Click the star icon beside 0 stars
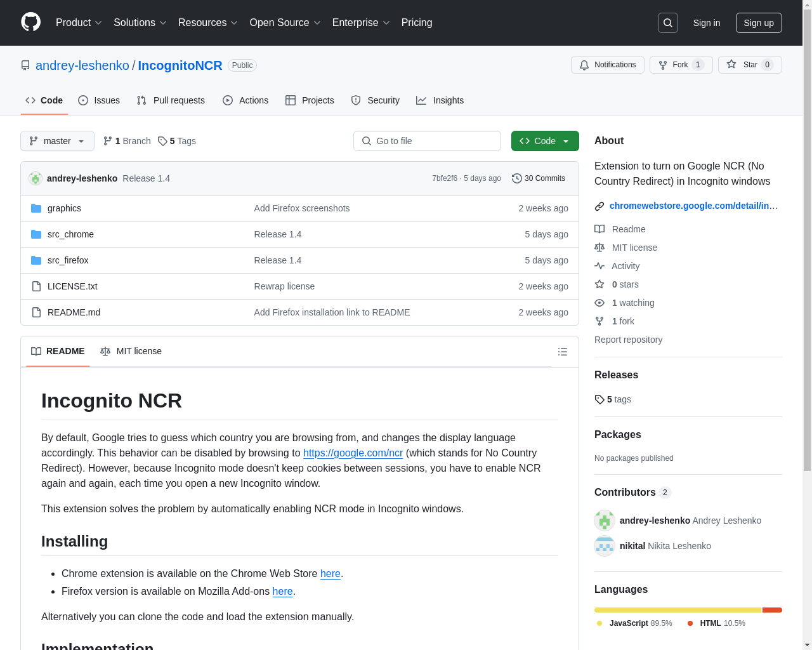The width and height of the screenshot is (812, 650). (599, 284)
